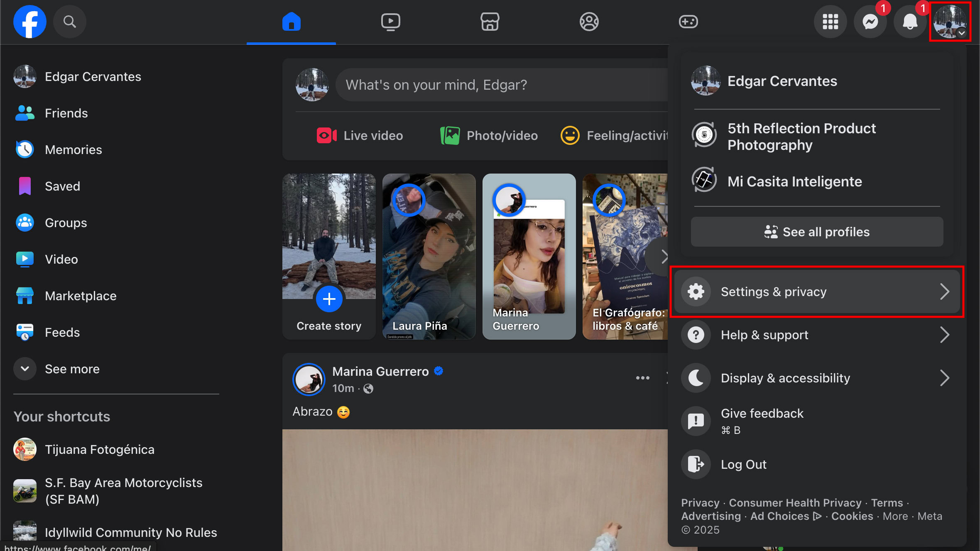Open the Messenger icon
This screenshot has height=551, width=980.
pyautogui.click(x=870, y=22)
